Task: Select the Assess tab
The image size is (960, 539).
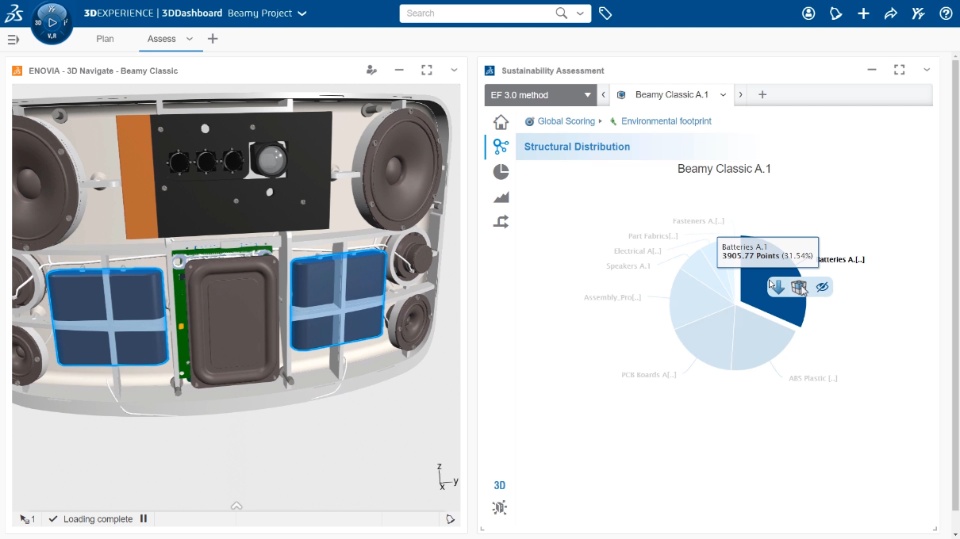Action: 161,39
